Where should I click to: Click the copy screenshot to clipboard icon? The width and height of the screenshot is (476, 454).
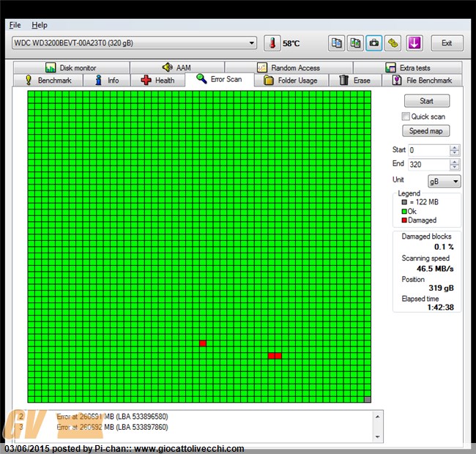coord(355,43)
